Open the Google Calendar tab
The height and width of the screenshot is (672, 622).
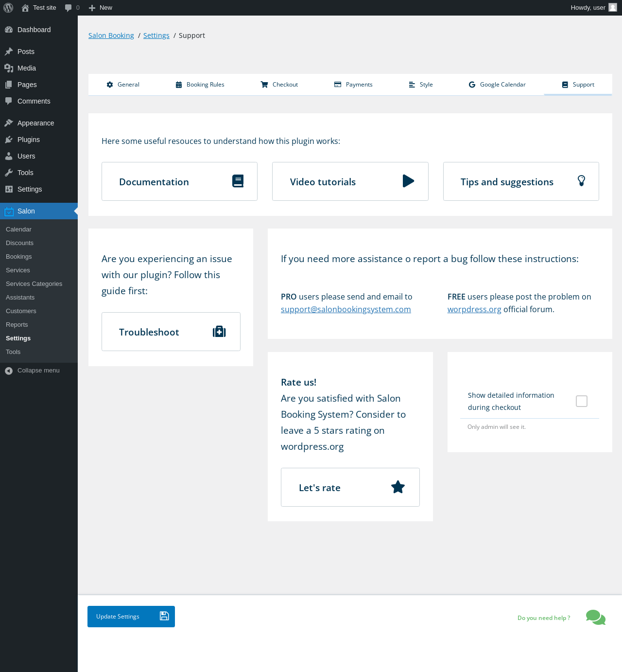[x=497, y=85]
